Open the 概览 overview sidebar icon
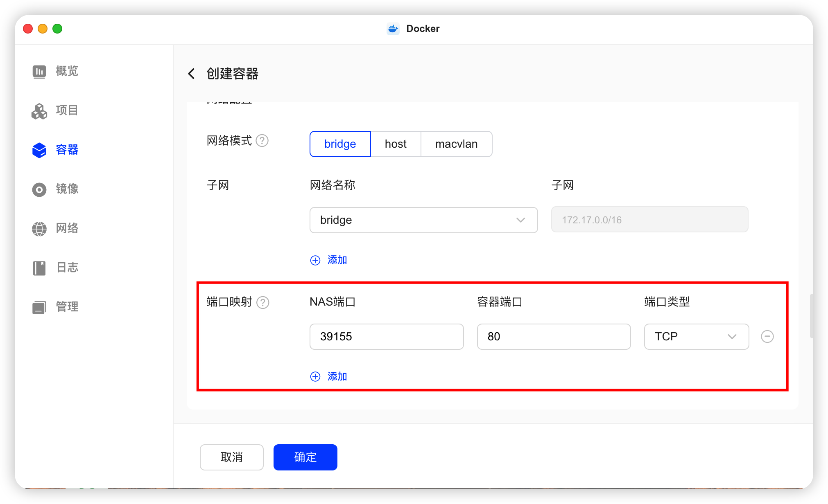828x504 pixels. pos(39,72)
